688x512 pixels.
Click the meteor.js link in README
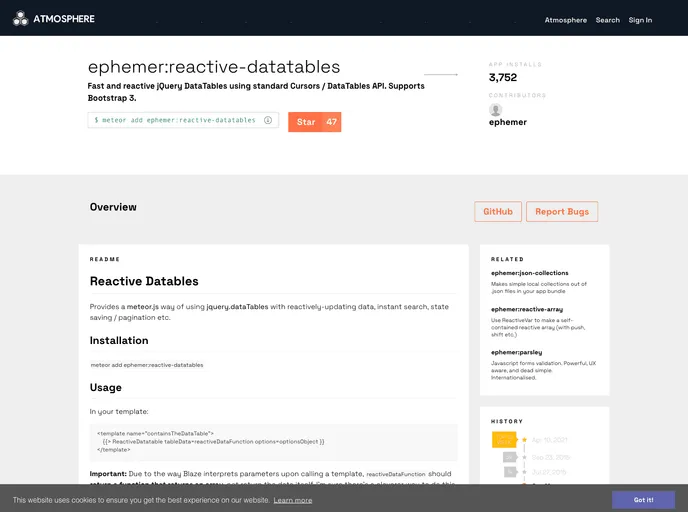click(x=143, y=307)
